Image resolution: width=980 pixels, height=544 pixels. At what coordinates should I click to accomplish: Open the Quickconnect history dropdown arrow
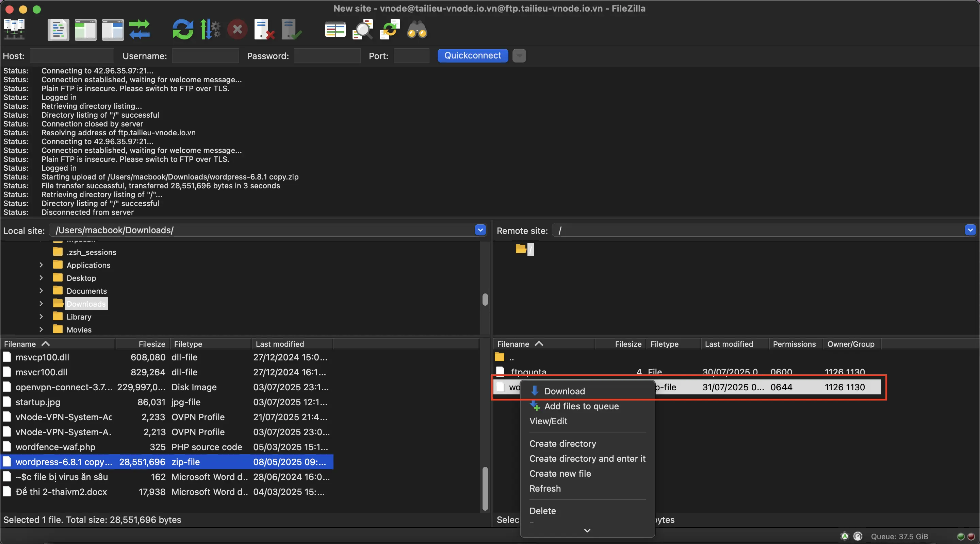519,55
